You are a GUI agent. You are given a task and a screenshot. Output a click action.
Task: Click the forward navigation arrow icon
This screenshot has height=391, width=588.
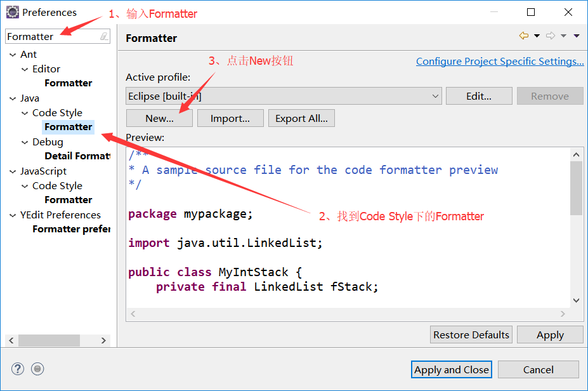(551, 36)
